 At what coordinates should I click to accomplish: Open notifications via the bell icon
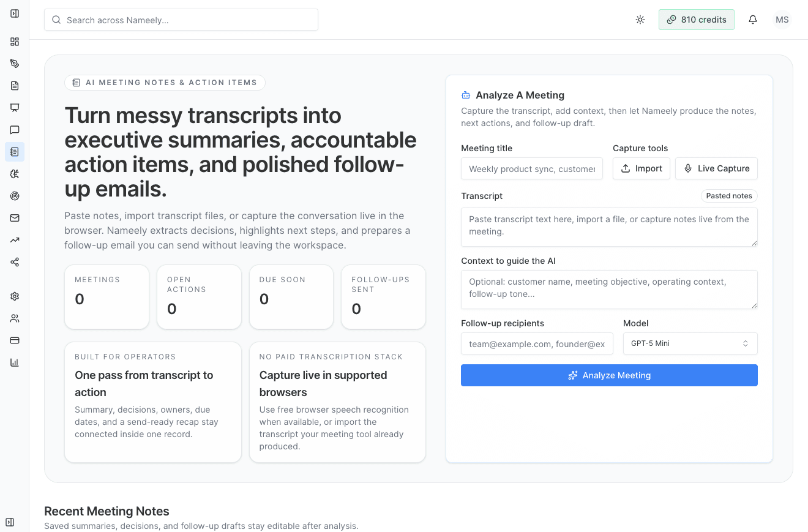[x=752, y=20]
